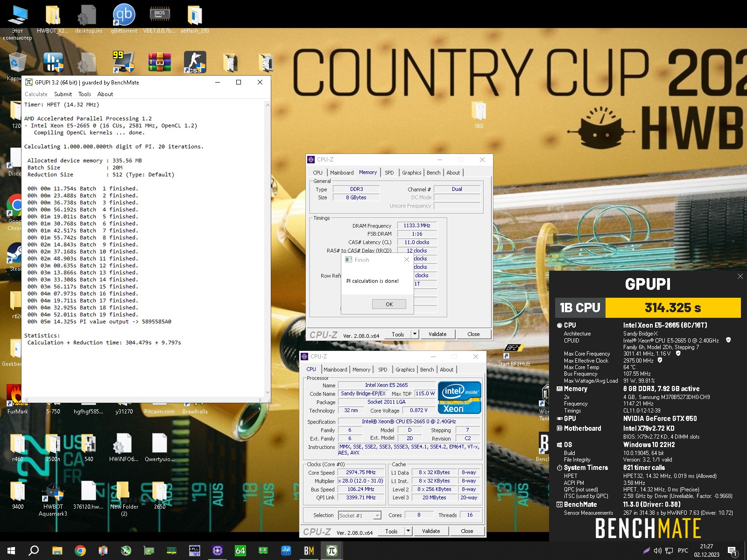Open the folder named 860
747x560 pixels.
(479, 114)
